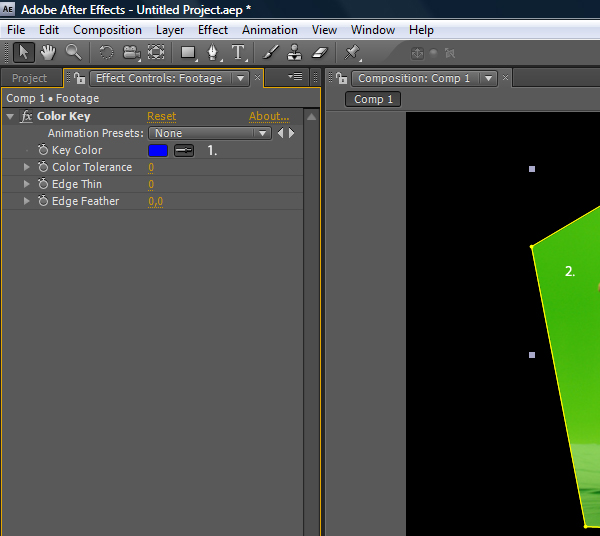Open the View menu
The height and width of the screenshot is (536, 600).
point(324,30)
